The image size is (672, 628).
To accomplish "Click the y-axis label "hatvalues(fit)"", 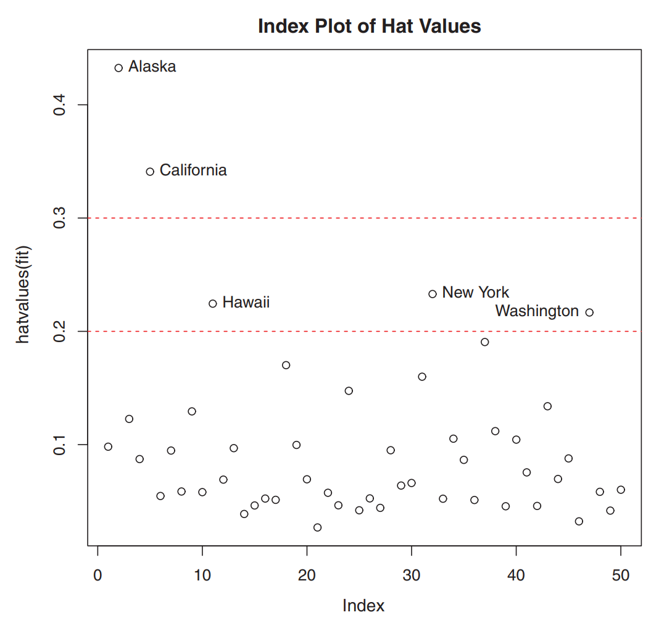I will (x=23, y=295).
